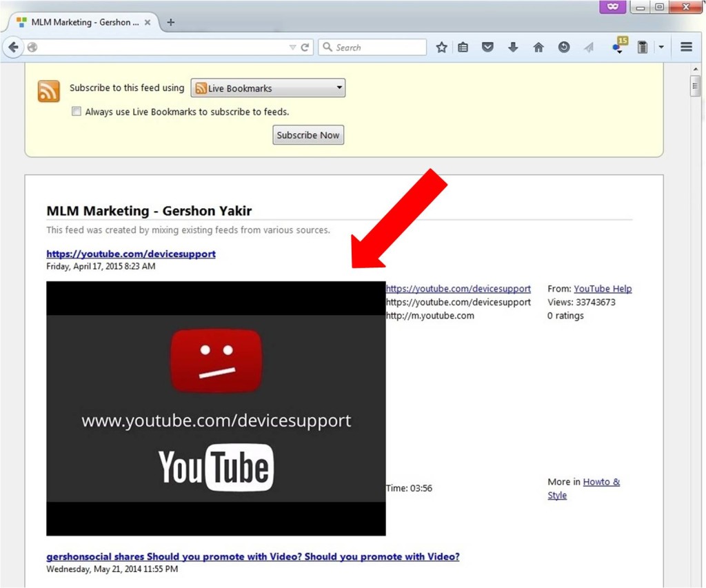Check Always use Live Bookmarks checkbox
706x588 pixels.
tap(77, 111)
